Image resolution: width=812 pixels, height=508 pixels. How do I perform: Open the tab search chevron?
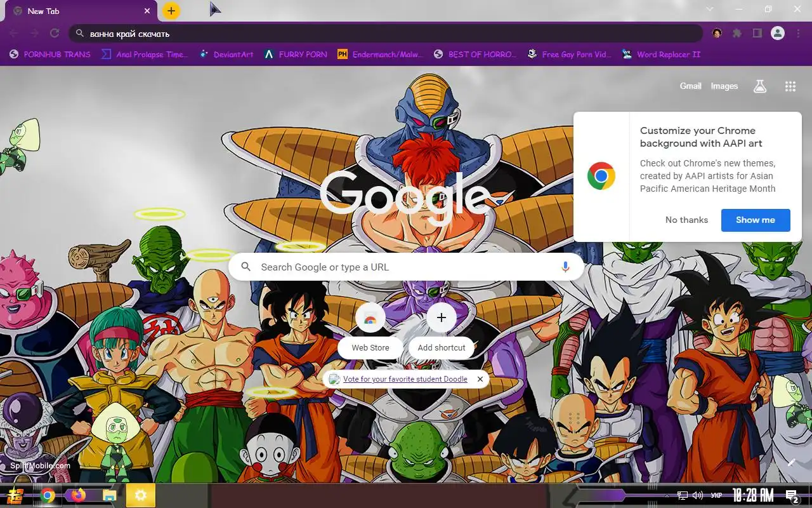click(x=710, y=9)
